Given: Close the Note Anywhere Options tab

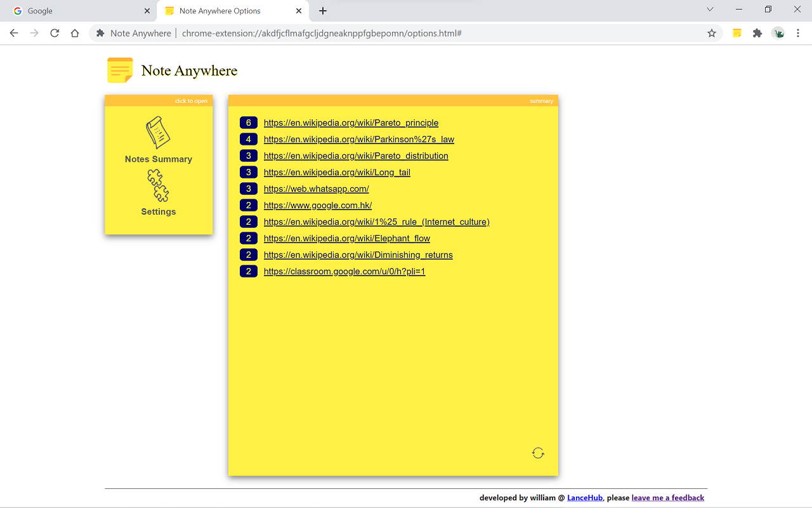Looking at the screenshot, I should click(x=299, y=11).
